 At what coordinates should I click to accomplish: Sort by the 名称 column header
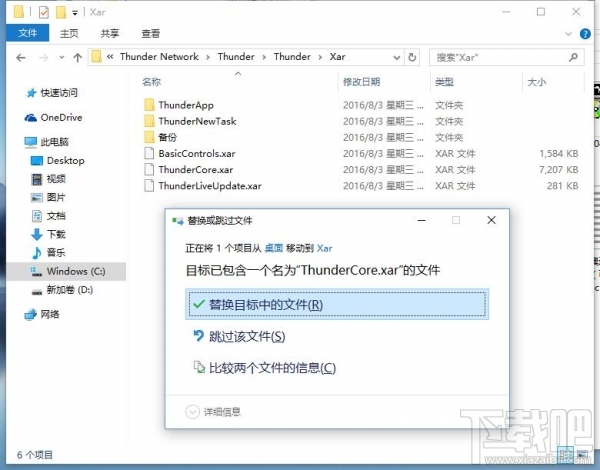(x=152, y=82)
